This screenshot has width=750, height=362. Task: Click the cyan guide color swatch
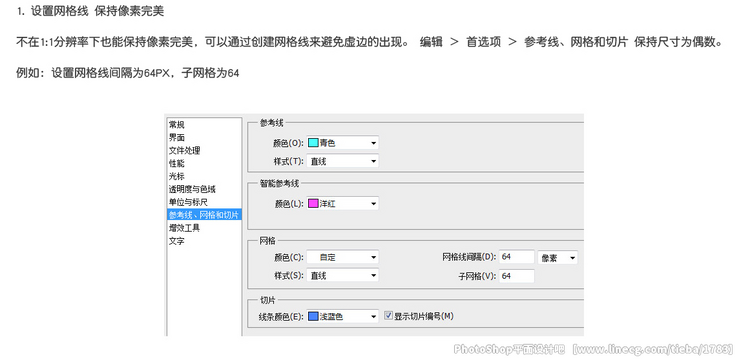pos(313,143)
